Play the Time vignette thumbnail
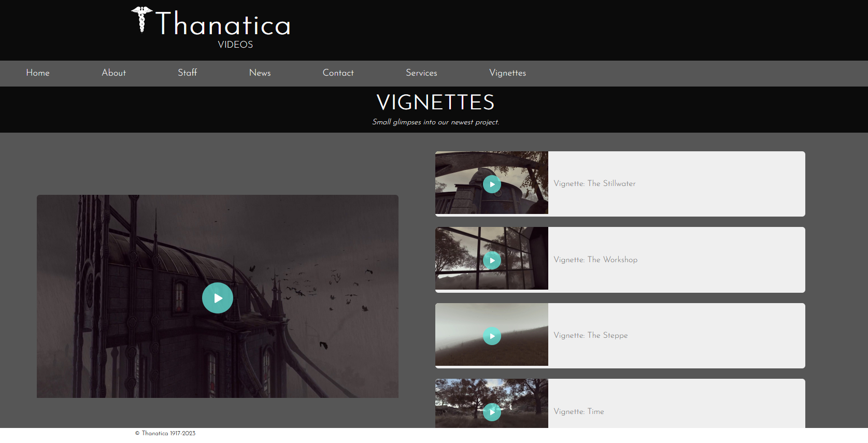Screen dimensions: 868x443 (492, 412)
